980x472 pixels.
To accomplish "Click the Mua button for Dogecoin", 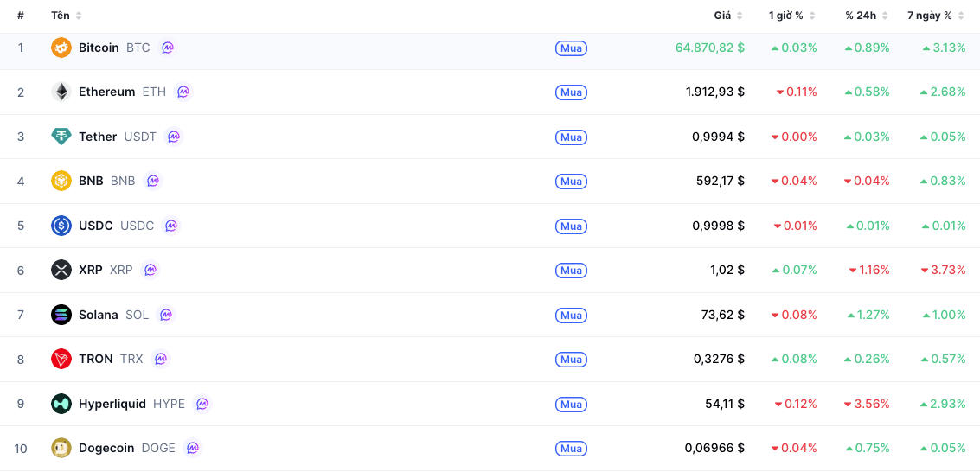I will pyautogui.click(x=571, y=449).
